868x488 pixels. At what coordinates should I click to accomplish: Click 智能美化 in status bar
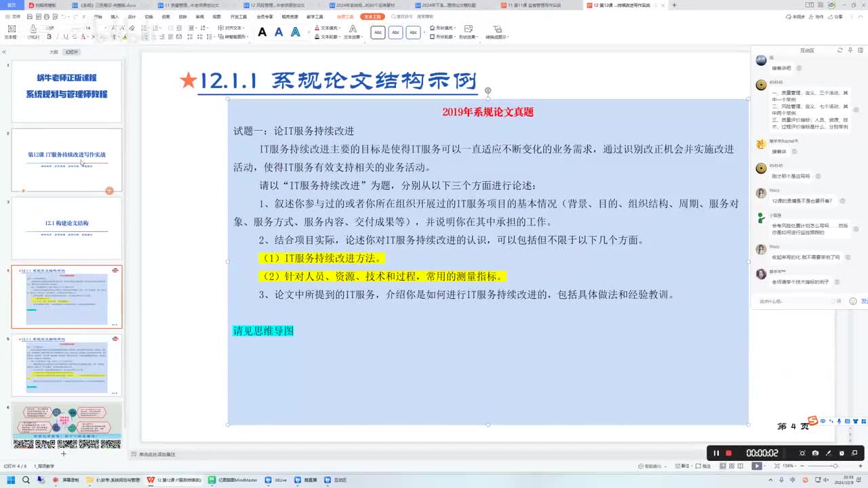click(x=652, y=466)
